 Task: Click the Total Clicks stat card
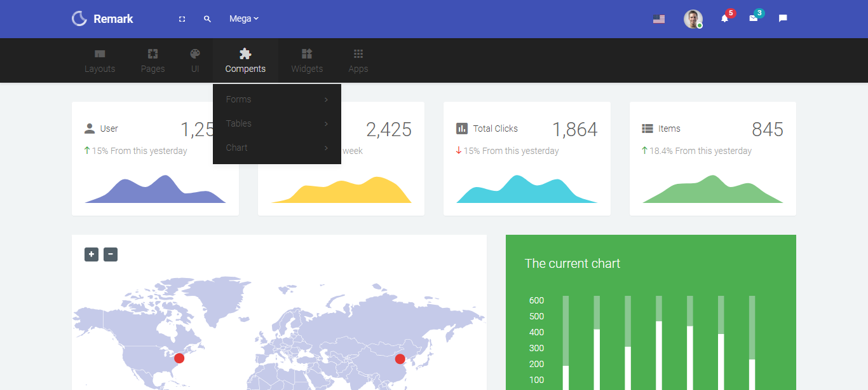point(527,158)
